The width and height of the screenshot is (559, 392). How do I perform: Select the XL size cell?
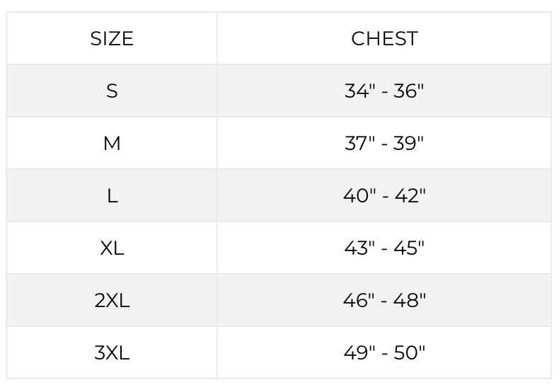pyautogui.click(x=112, y=248)
